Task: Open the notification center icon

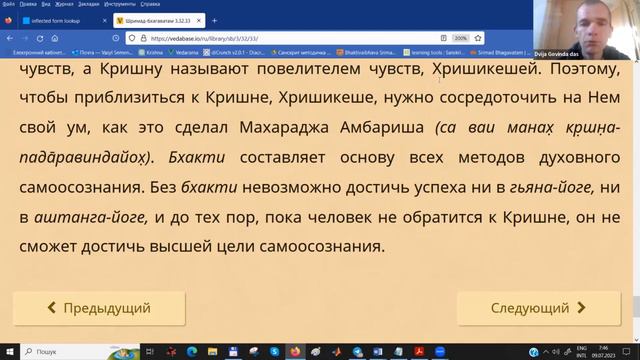Action: [627, 351]
